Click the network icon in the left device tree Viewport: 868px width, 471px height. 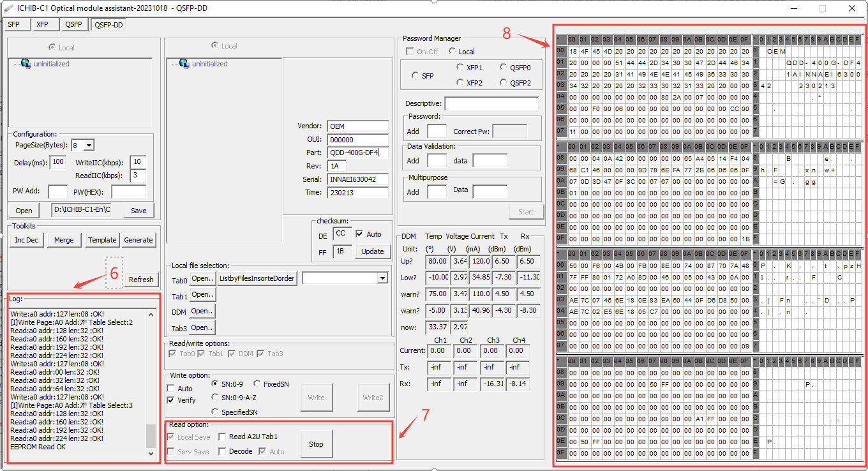point(26,64)
